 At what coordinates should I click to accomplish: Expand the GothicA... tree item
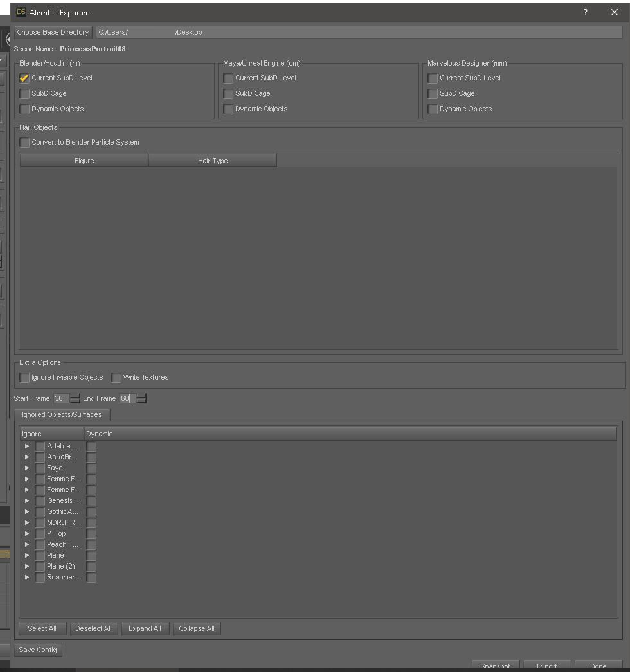click(x=27, y=512)
